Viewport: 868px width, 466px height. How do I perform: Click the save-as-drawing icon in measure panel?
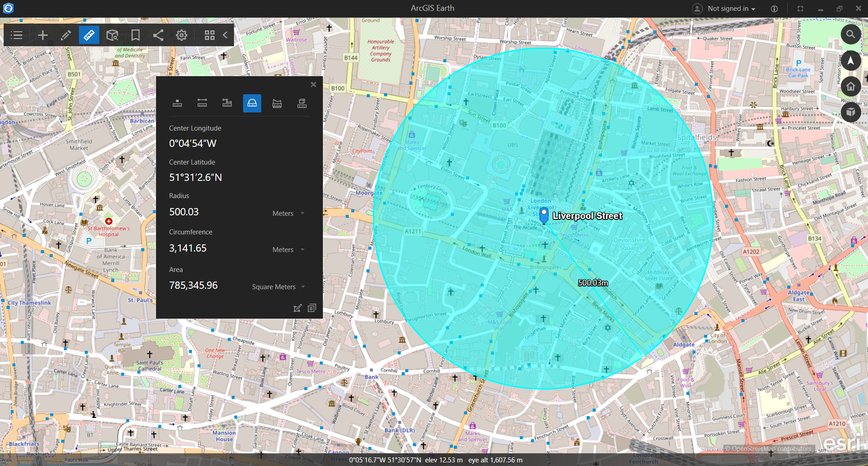click(297, 308)
